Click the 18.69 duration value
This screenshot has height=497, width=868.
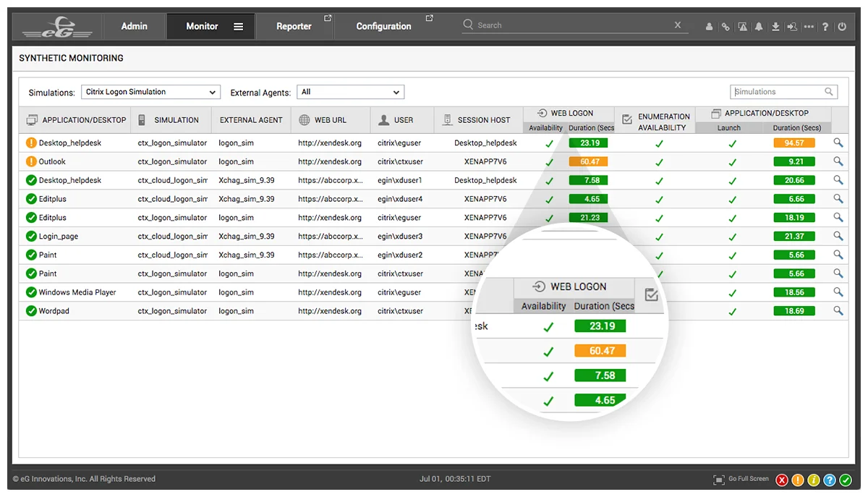pyautogui.click(x=794, y=311)
